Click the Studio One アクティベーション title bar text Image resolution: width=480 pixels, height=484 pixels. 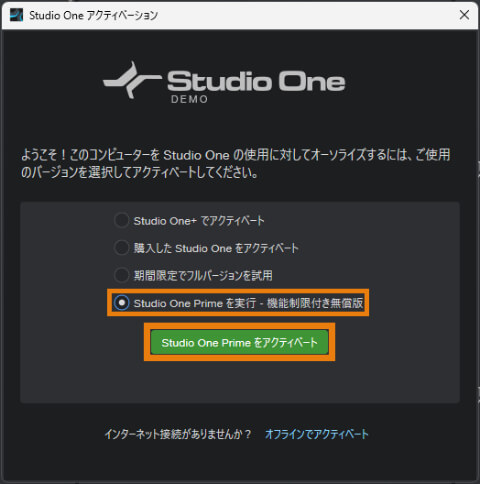point(94,15)
